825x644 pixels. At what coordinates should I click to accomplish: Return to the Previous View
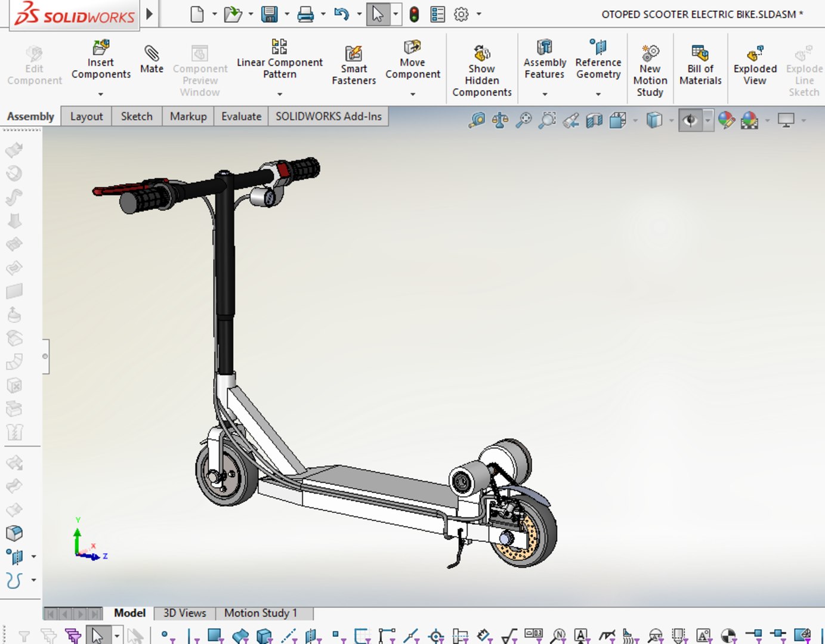571,120
